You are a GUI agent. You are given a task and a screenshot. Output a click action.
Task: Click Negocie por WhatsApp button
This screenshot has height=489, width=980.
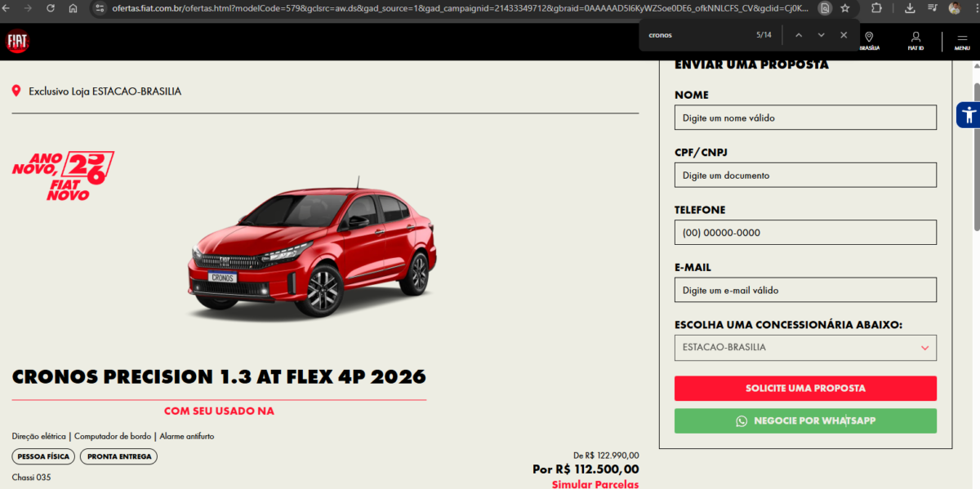coord(805,421)
